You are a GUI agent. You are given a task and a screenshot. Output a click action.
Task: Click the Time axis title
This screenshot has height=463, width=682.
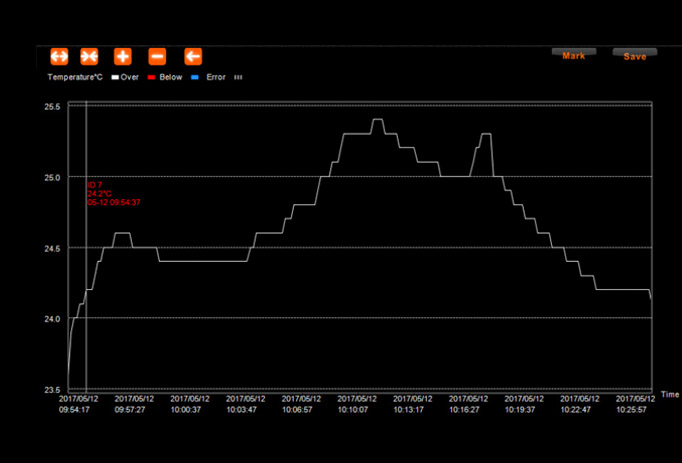click(x=669, y=395)
